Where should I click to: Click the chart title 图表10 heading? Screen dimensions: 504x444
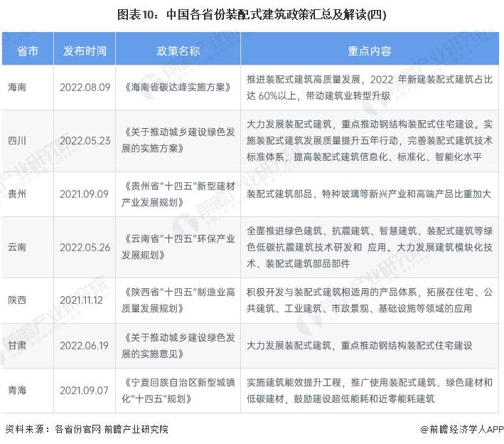click(252, 14)
